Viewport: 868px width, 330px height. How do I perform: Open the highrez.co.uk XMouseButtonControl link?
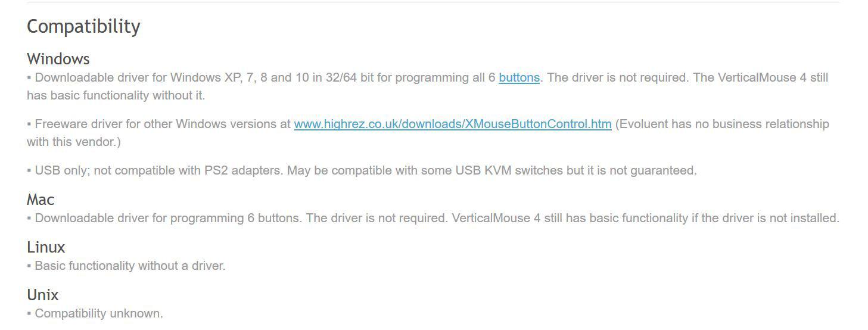(453, 124)
